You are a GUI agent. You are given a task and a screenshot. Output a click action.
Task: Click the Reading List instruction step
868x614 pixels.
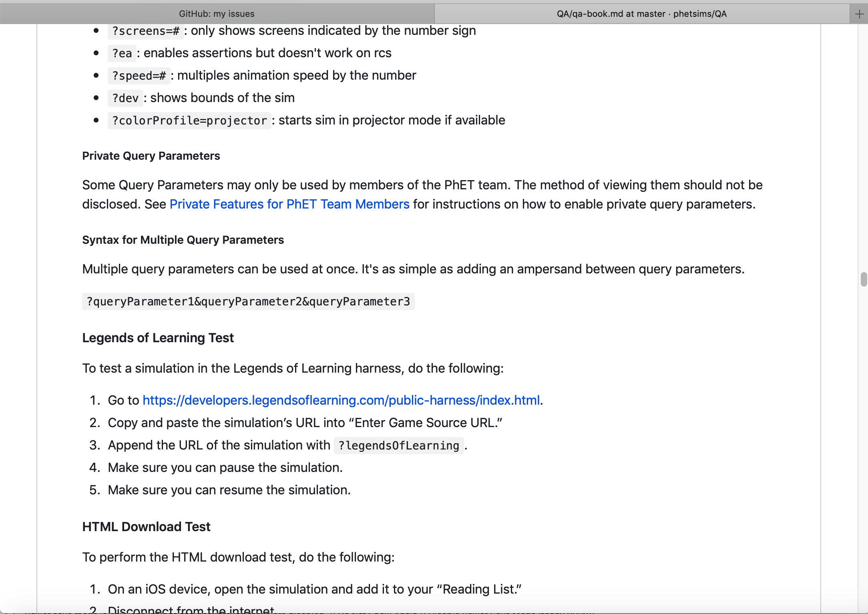[314, 589]
